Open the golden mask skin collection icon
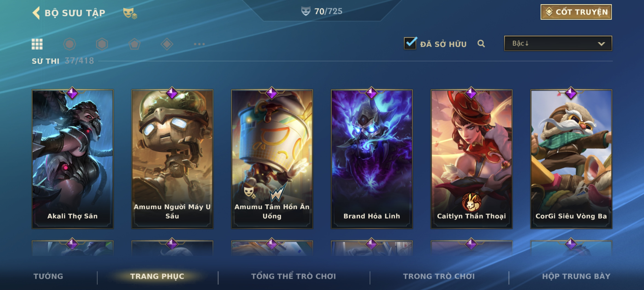Image resolution: width=644 pixels, height=290 pixels. point(130,13)
